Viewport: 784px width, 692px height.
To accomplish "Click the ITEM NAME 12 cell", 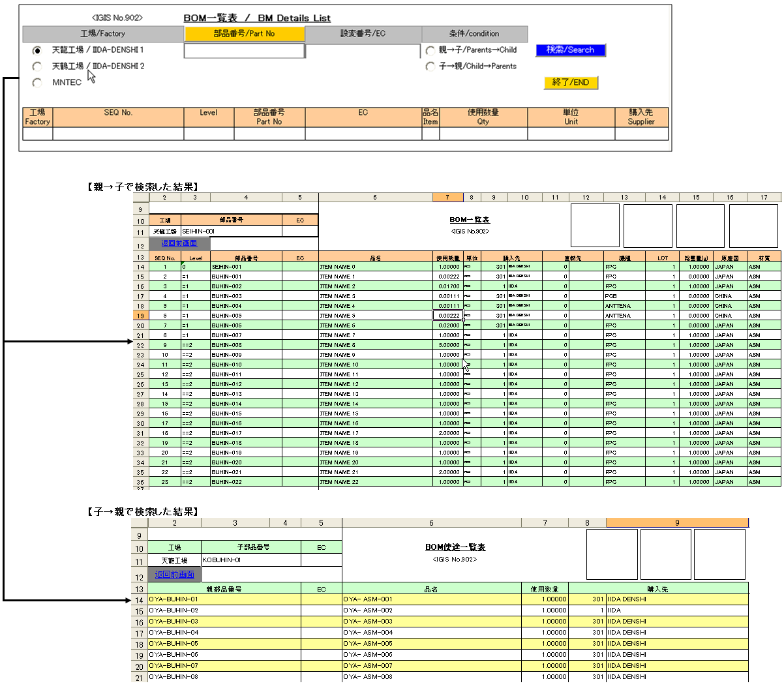I will 376,384.
